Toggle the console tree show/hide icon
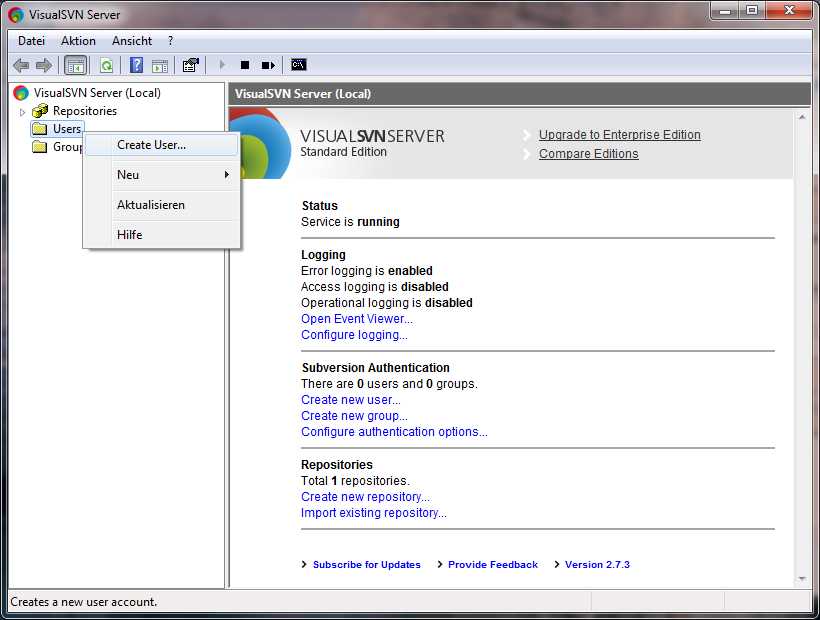 pyautogui.click(x=75, y=65)
